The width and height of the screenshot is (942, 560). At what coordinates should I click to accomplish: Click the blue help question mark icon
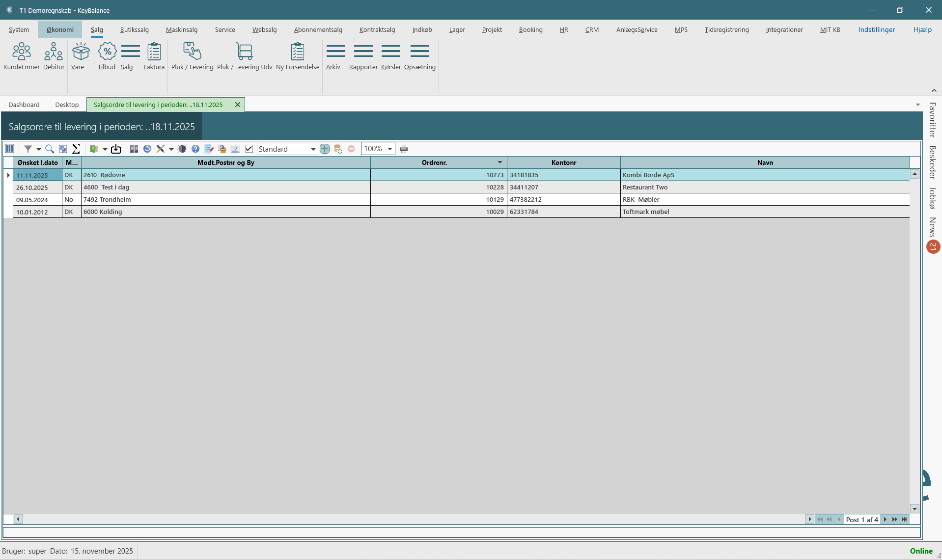point(195,149)
